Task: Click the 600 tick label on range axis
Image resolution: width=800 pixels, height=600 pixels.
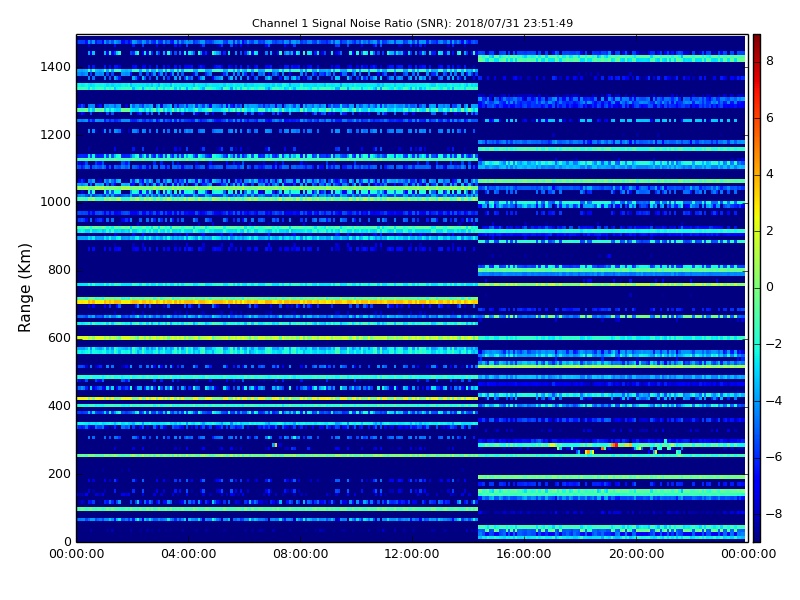Action: click(x=60, y=338)
